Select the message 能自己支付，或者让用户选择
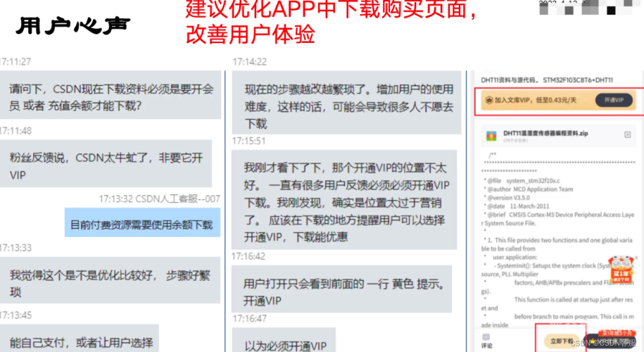This screenshot has width=644, height=352. pos(80,339)
